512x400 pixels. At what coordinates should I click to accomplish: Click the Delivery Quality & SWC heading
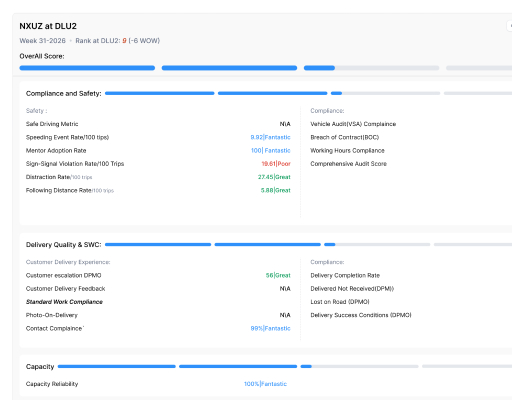coord(64,245)
